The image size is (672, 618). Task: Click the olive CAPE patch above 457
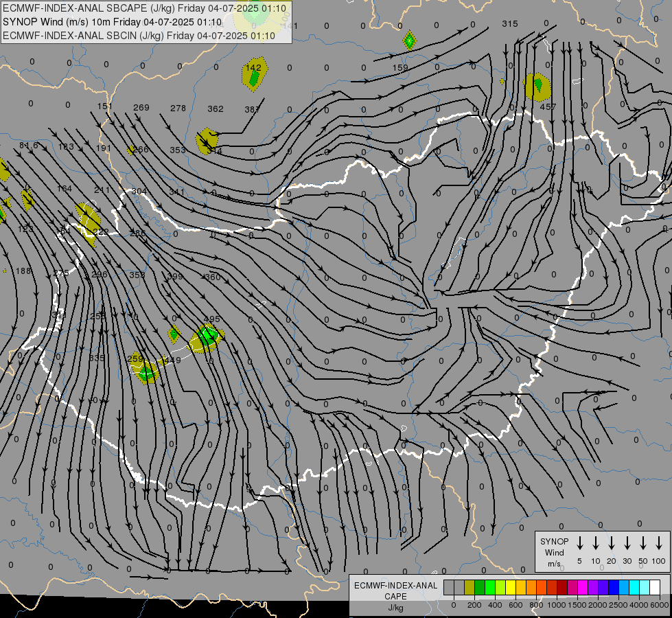point(537,87)
